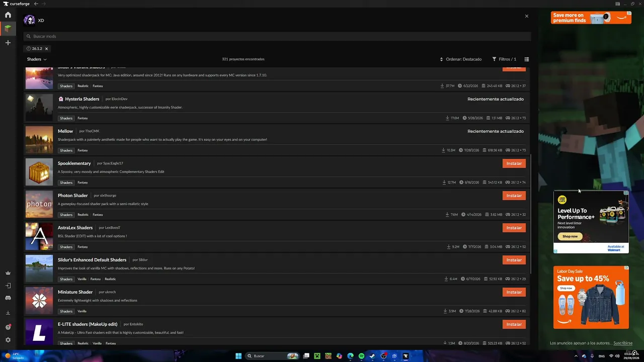Screen dimensions: 644x362
Task: Click the XD profile avatar
Action: coord(29,20)
